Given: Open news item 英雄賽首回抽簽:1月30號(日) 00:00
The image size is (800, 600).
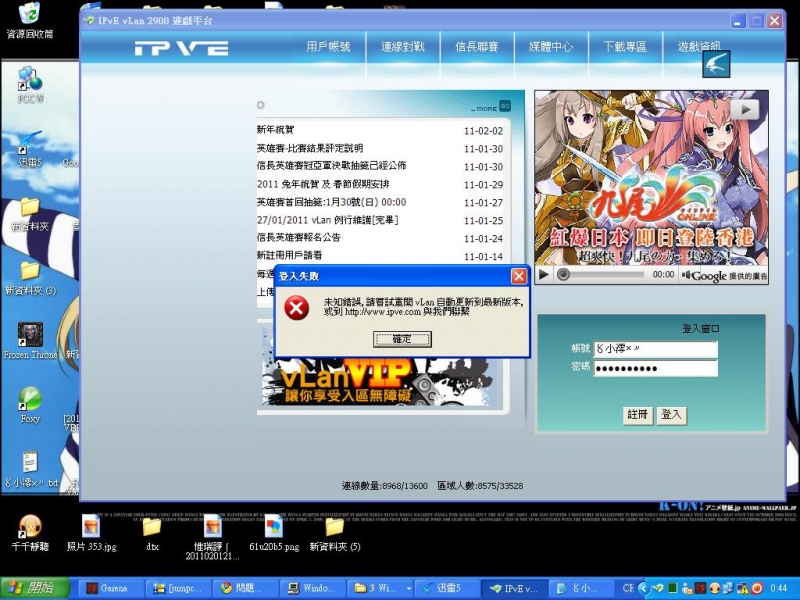Looking at the screenshot, I should point(332,202).
